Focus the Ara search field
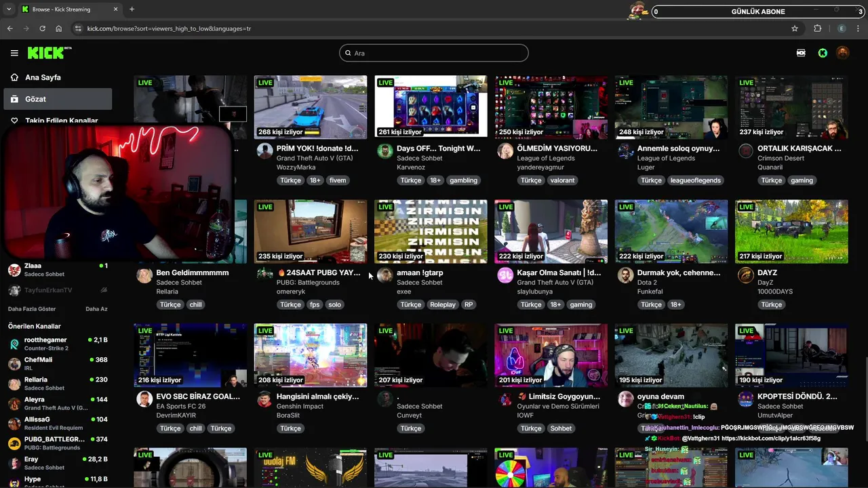Screen dimensions: 868x488 (434, 53)
